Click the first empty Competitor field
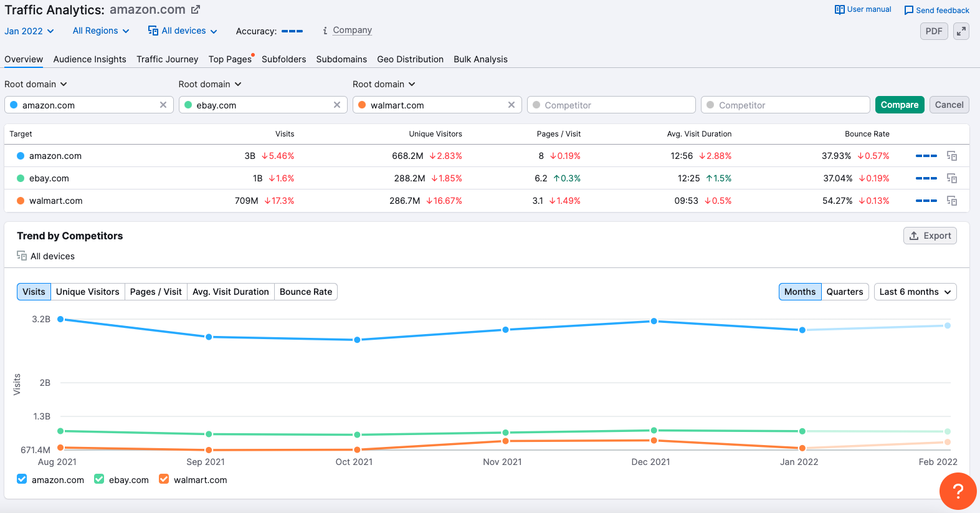980x513 pixels. coord(611,105)
